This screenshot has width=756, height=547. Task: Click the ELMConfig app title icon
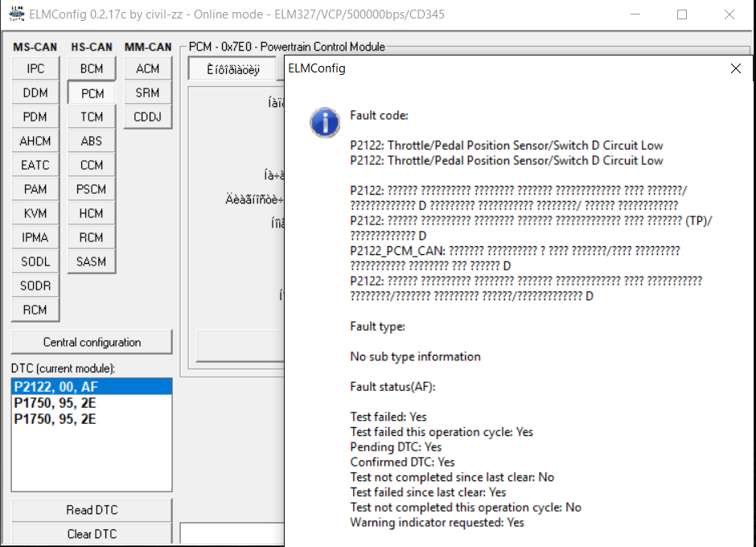pyautogui.click(x=15, y=14)
